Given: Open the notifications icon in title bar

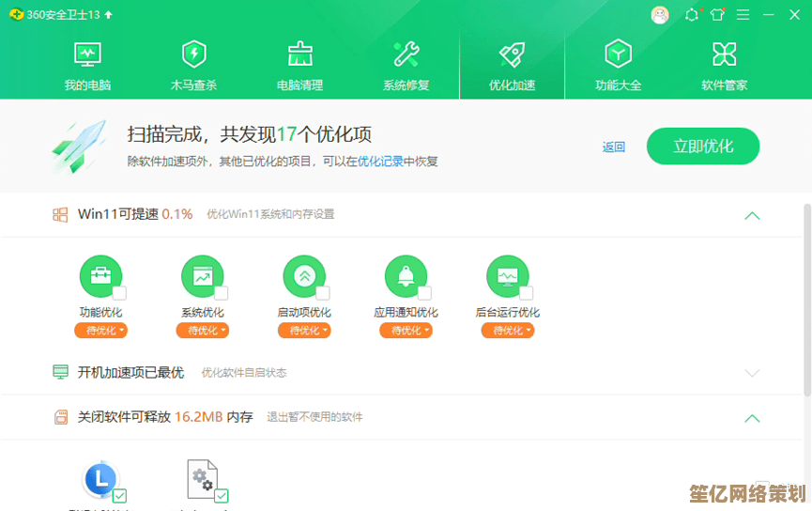Looking at the screenshot, I should [692, 14].
